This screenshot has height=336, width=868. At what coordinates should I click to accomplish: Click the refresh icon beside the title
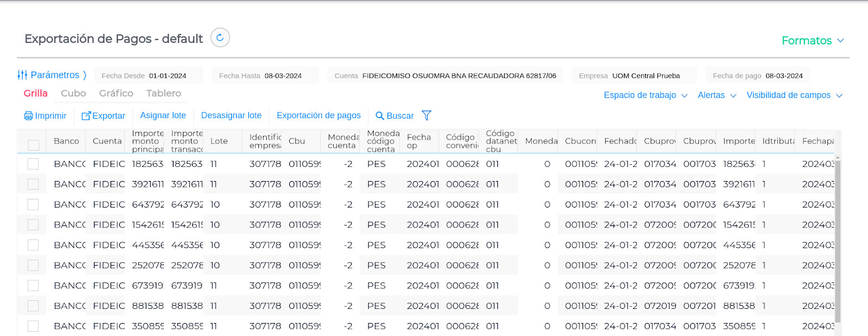pyautogui.click(x=220, y=38)
